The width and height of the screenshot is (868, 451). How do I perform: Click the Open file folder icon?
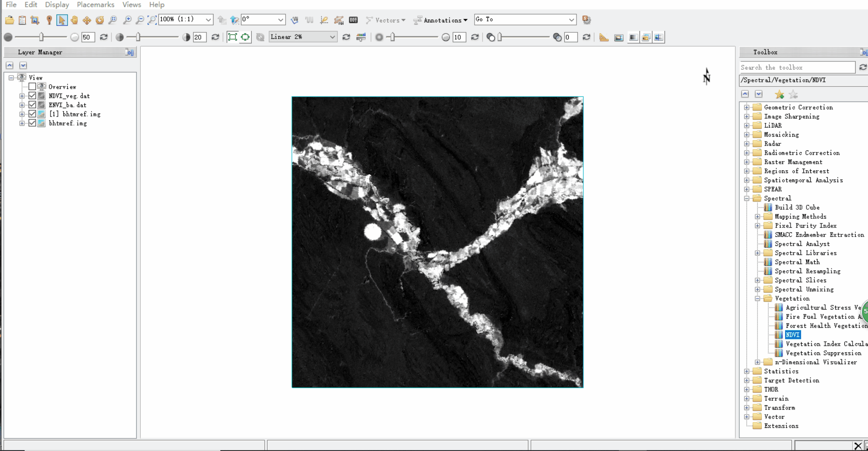click(10, 20)
